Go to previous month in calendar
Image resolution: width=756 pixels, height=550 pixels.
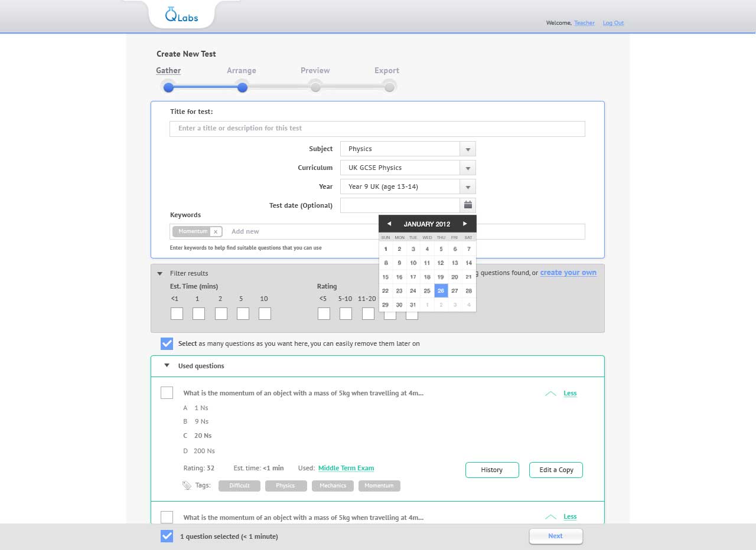point(389,224)
